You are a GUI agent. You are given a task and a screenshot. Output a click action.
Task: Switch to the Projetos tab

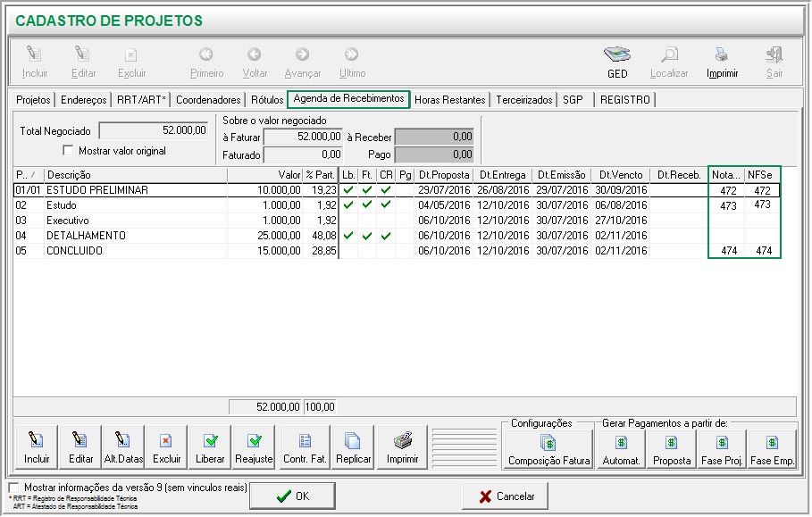(x=33, y=99)
